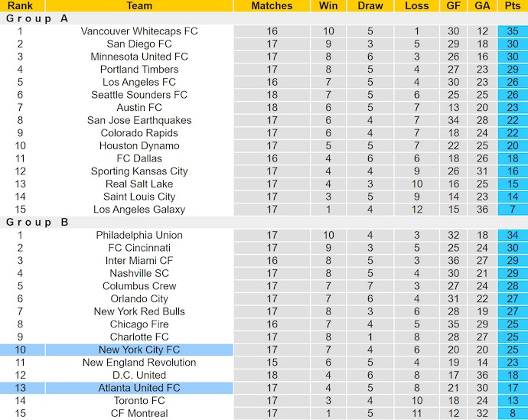The width and height of the screenshot is (528, 420).
Task: Click the Team column header
Action: click(x=139, y=5)
